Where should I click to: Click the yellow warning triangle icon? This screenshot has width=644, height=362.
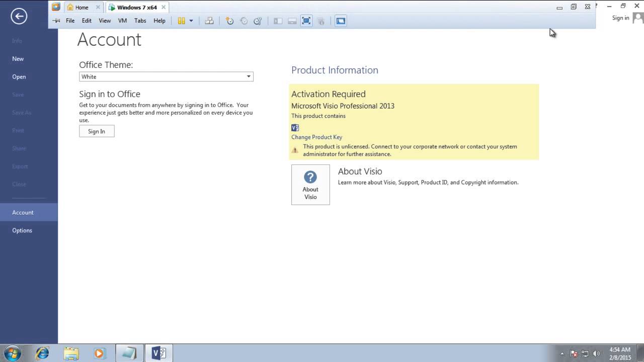click(295, 150)
